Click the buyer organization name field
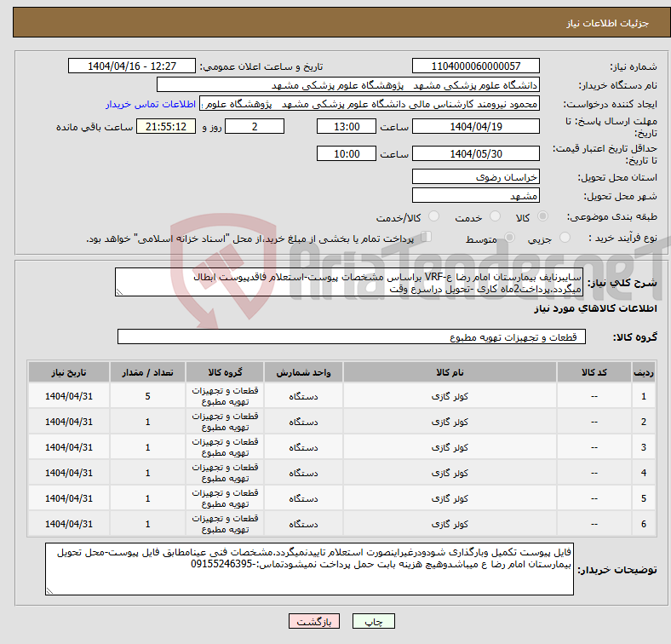Screen dimensions: 671x644 pos(348,85)
